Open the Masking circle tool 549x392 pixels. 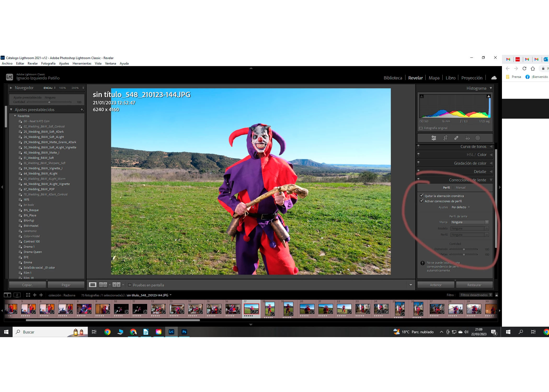point(478,138)
